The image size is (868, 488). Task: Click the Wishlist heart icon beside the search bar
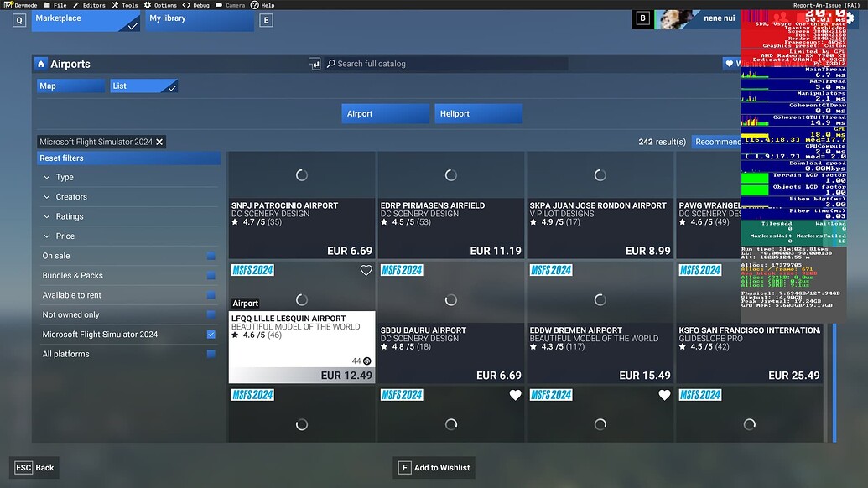click(x=729, y=63)
